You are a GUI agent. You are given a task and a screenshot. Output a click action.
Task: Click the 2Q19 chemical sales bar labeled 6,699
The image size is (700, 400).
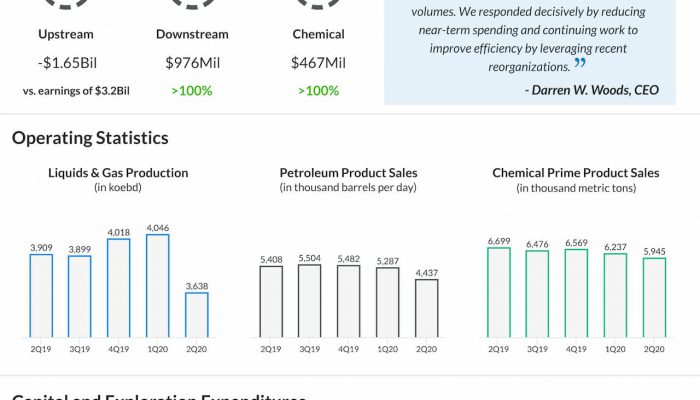[x=499, y=292]
